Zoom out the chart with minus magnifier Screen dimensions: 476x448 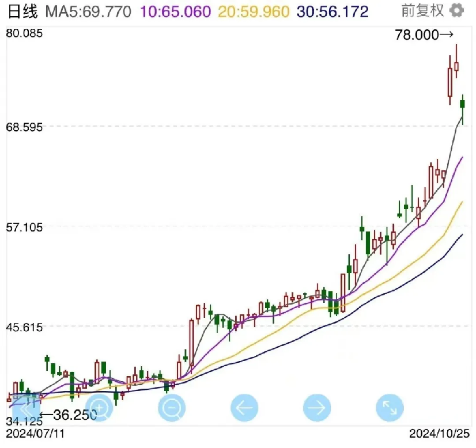tap(172, 408)
